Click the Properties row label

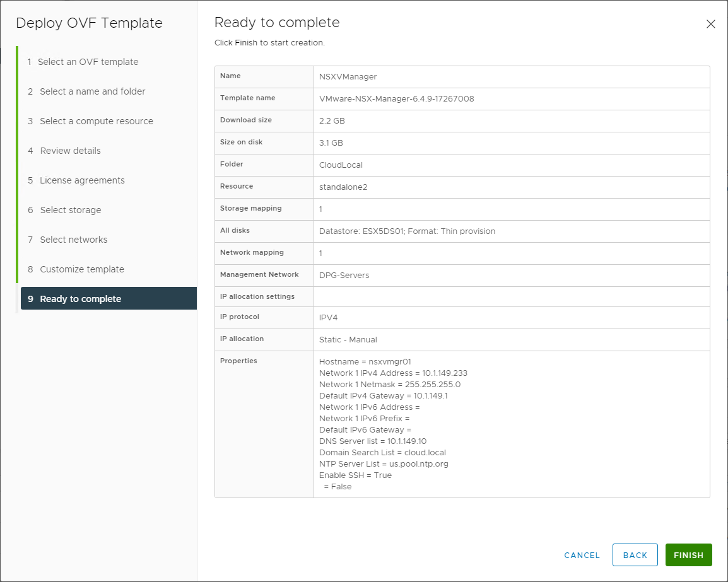click(238, 361)
